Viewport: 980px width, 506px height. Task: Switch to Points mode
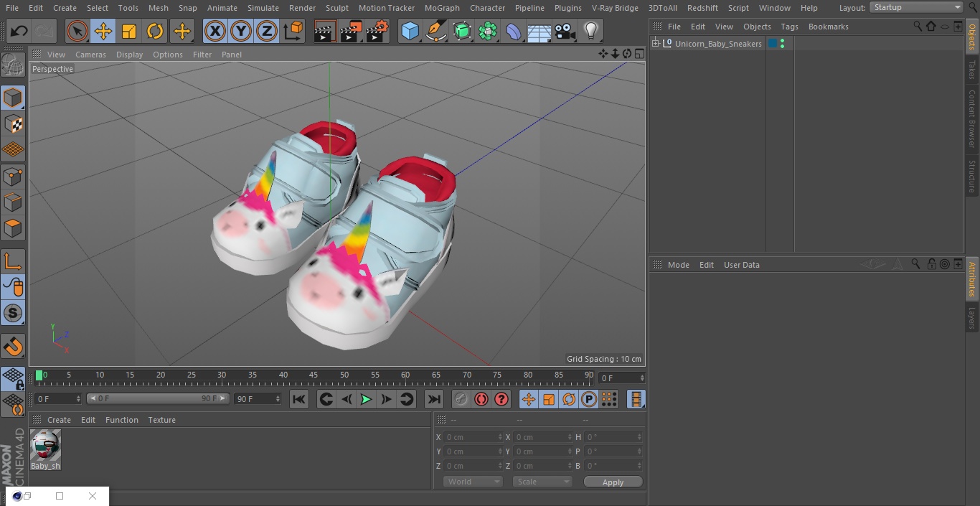coord(13,176)
